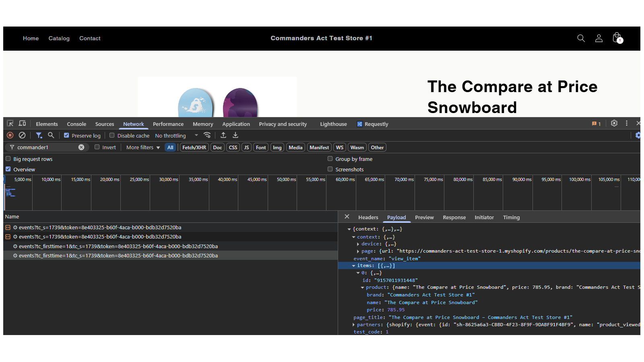Open the Performance tab
Screen dimensions: 644x362
168,124
